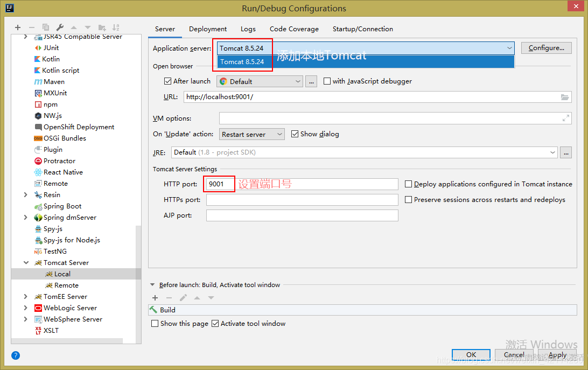Toggle the Show dialog checkbox
The width and height of the screenshot is (588, 370).
tap(295, 134)
